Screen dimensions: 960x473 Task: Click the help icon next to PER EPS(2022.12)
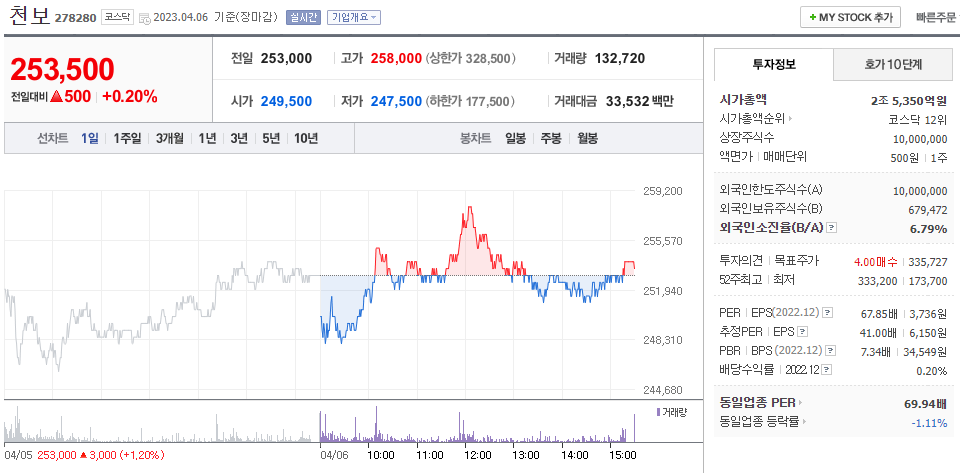(x=827, y=313)
